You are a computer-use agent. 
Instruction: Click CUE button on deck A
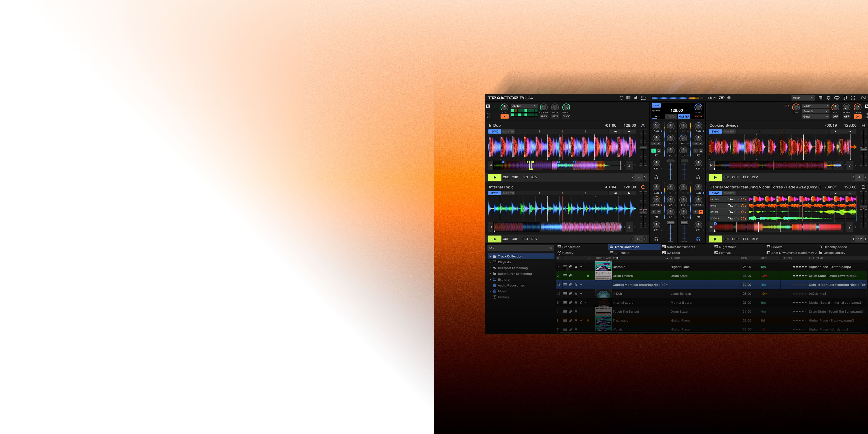point(506,177)
